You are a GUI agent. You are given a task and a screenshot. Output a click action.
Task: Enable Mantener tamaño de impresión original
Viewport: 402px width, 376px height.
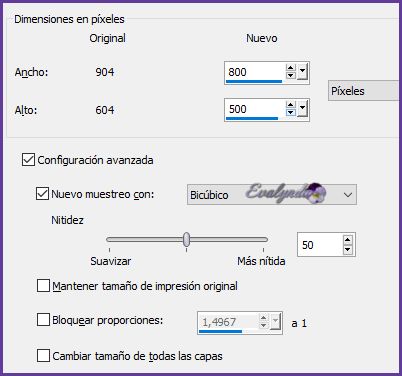click(43, 286)
